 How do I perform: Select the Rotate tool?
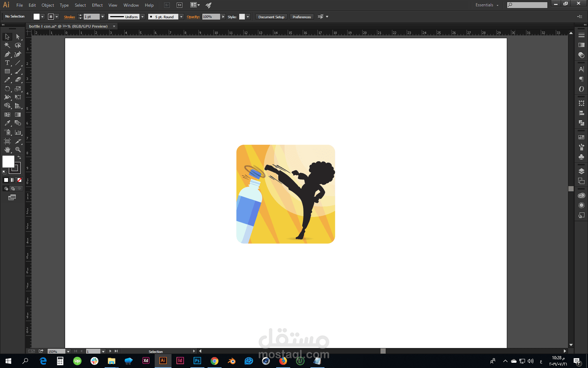click(7, 89)
